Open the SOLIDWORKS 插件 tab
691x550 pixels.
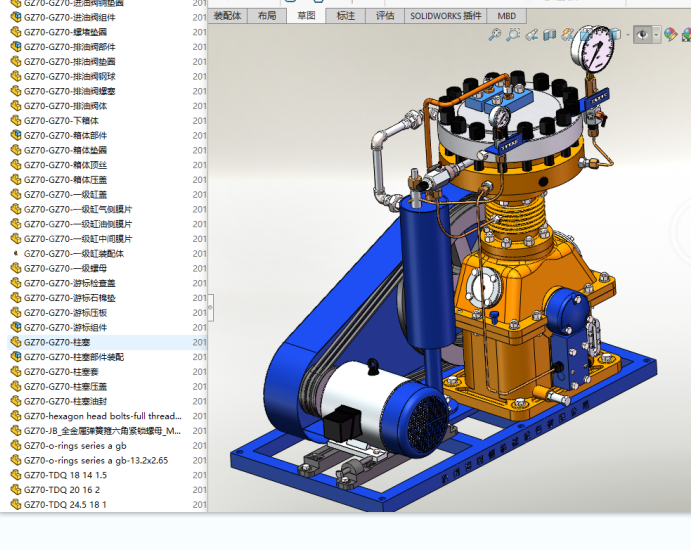(x=446, y=16)
